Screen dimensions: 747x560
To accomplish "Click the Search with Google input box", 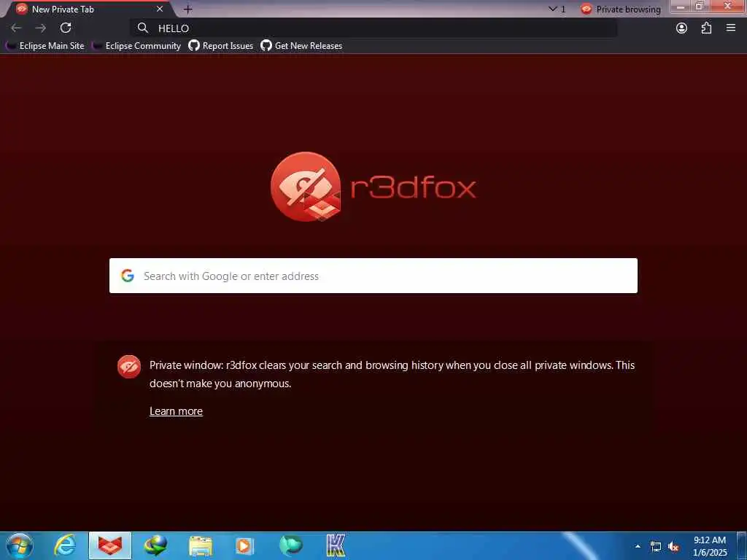I will (373, 276).
